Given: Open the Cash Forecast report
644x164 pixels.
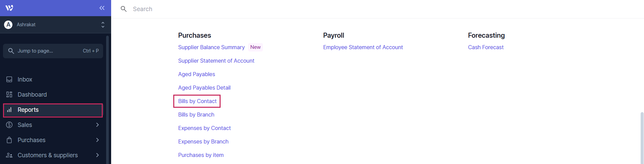Looking at the screenshot, I should coord(486,47).
